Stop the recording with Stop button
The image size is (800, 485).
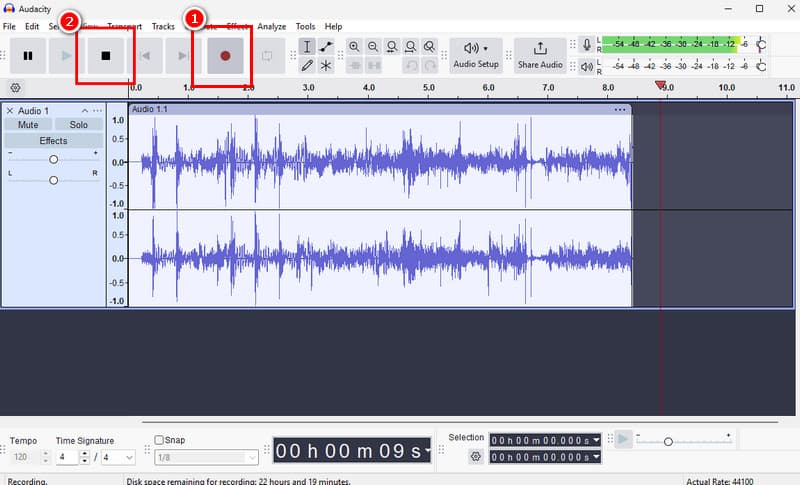[x=106, y=56]
